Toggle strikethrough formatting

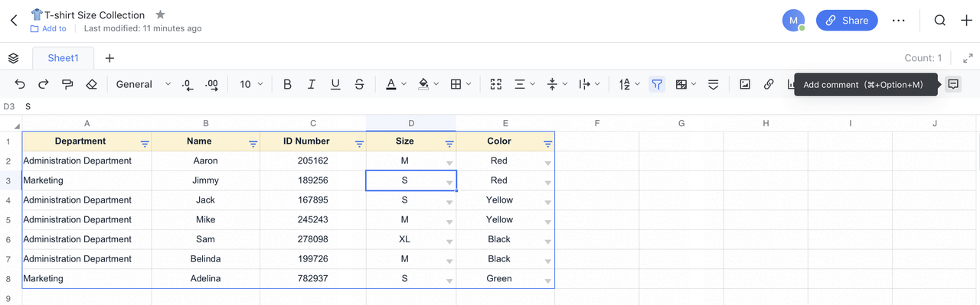coord(359,84)
